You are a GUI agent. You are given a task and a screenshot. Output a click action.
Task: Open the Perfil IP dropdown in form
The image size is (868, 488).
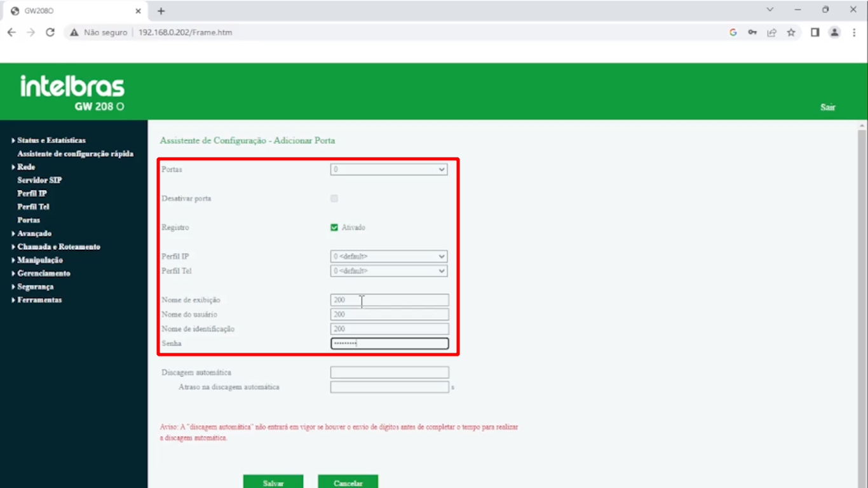click(x=389, y=257)
